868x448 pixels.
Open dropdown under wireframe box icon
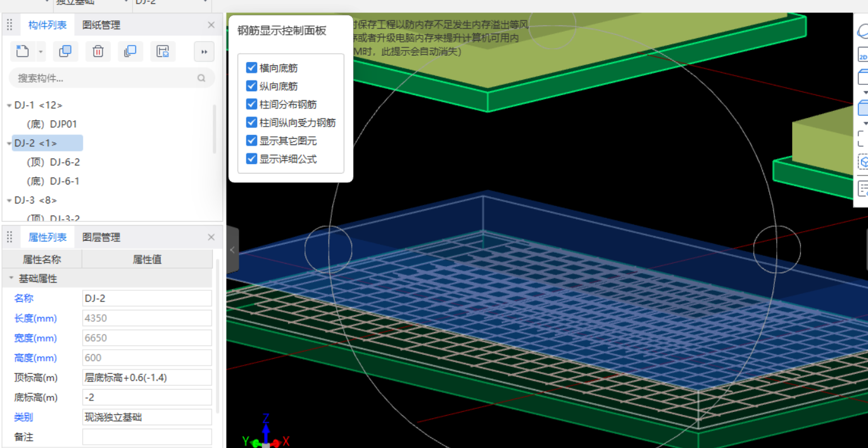click(x=865, y=93)
